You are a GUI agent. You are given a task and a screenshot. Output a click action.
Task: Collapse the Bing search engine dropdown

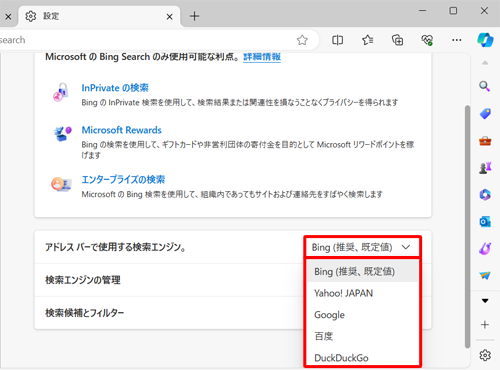point(363,247)
